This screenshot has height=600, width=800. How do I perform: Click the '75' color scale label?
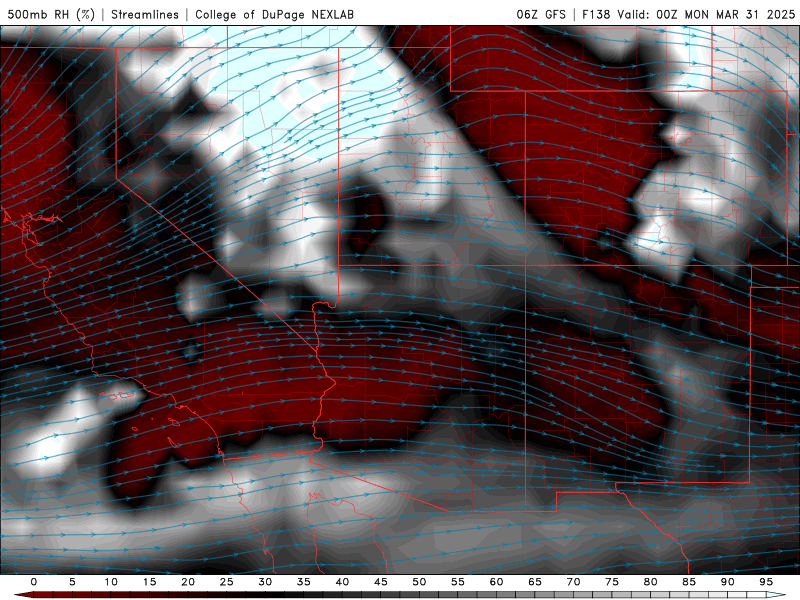click(x=612, y=582)
